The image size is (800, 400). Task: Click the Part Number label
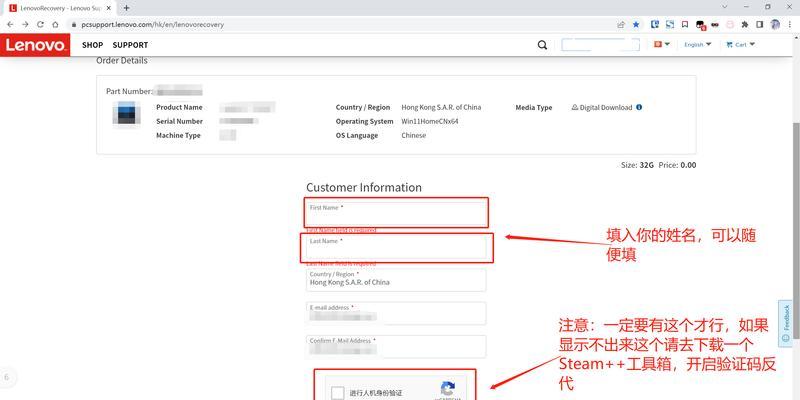tap(130, 91)
